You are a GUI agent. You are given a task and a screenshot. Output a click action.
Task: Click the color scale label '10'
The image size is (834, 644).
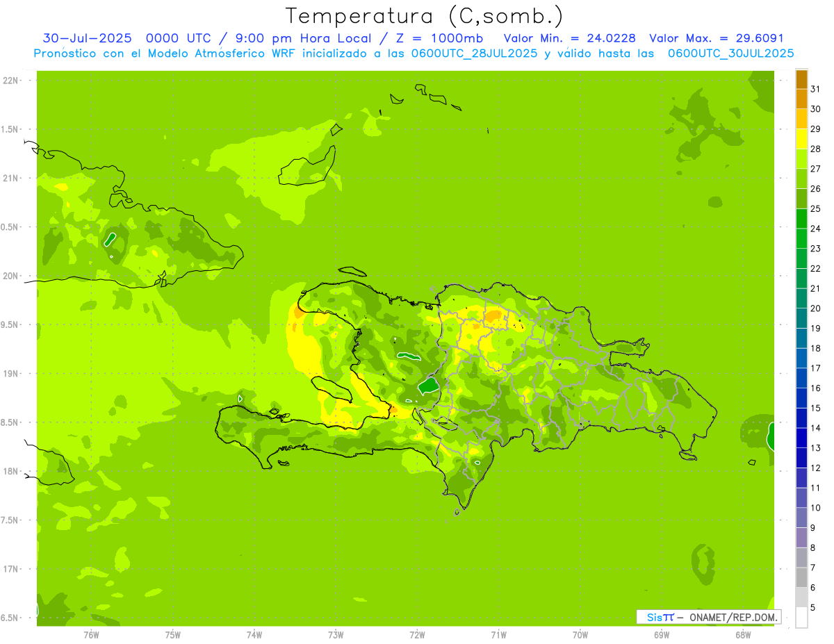coord(815,508)
